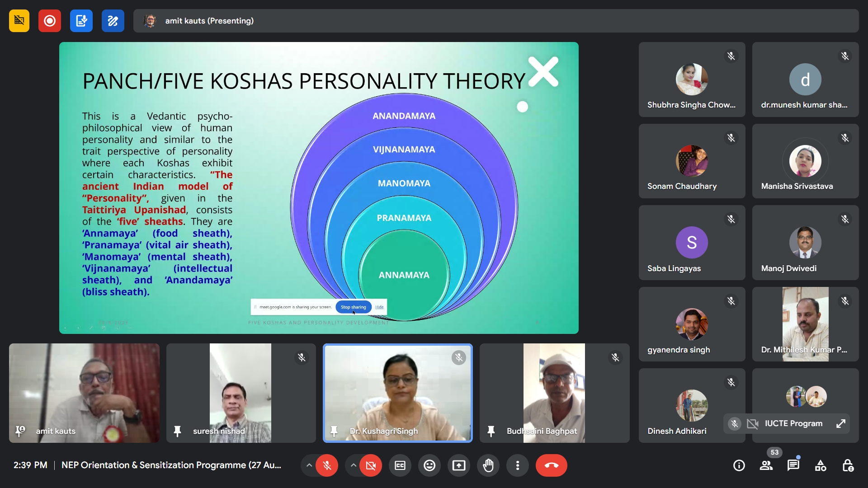Click the red record extension icon
The height and width of the screenshot is (488, 868).
click(50, 21)
